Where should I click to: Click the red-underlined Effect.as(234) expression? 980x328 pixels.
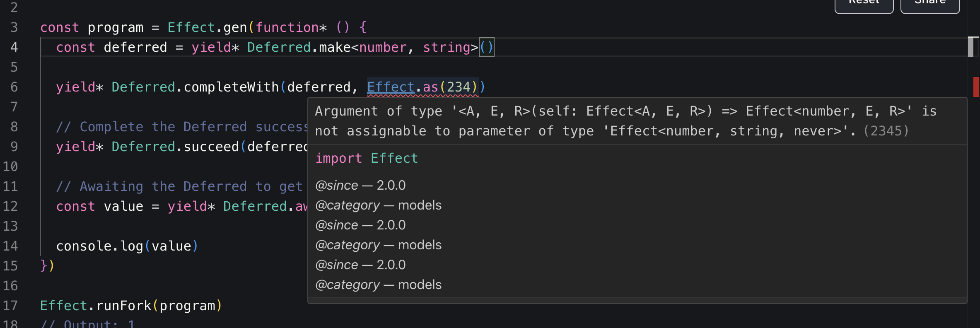422,87
